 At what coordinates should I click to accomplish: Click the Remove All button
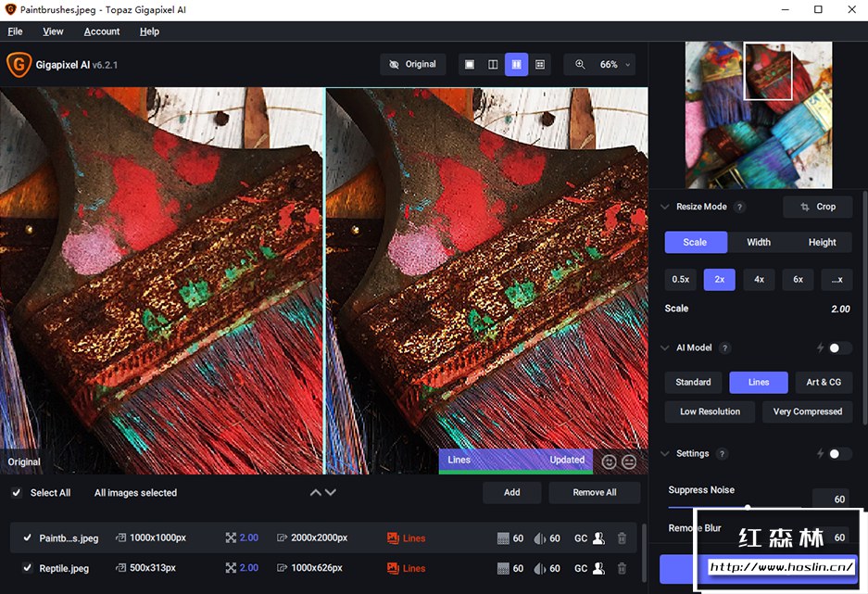coord(595,493)
